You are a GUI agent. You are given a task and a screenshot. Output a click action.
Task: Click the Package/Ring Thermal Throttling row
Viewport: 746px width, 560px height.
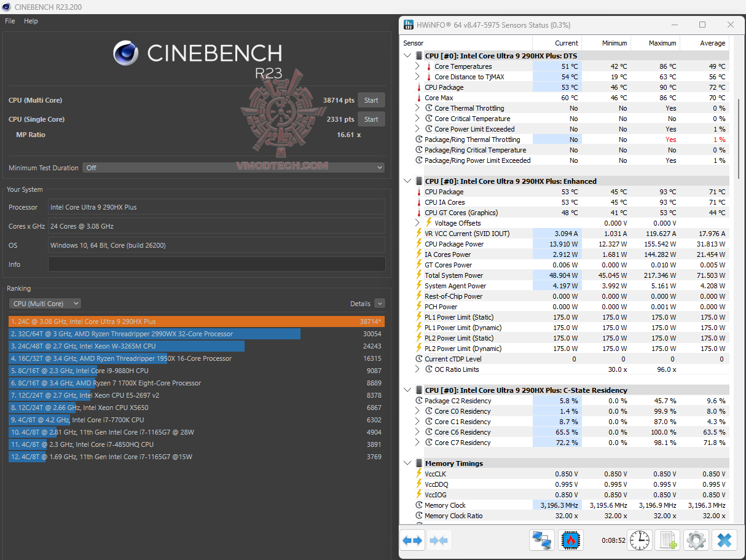point(565,140)
